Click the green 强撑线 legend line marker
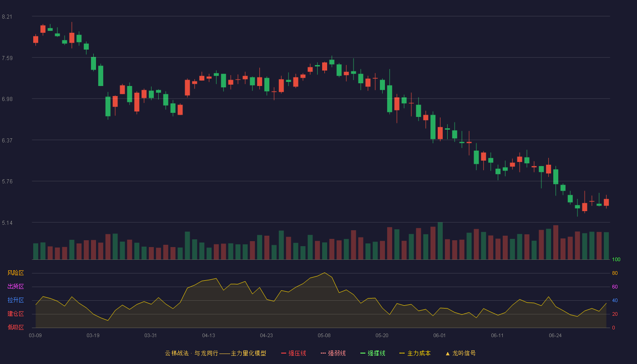The height and width of the screenshot is (364, 637). tap(363, 353)
